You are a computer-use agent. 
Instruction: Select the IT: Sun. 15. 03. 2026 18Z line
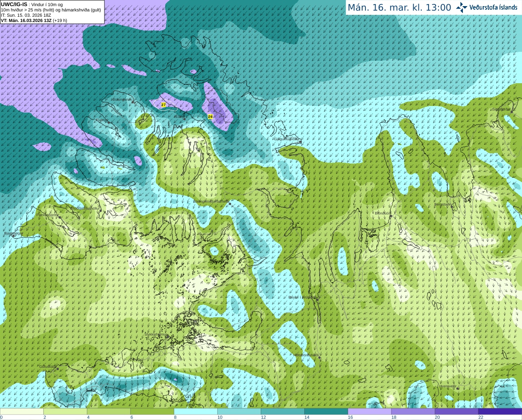pyautogui.click(x=26, y=15)
